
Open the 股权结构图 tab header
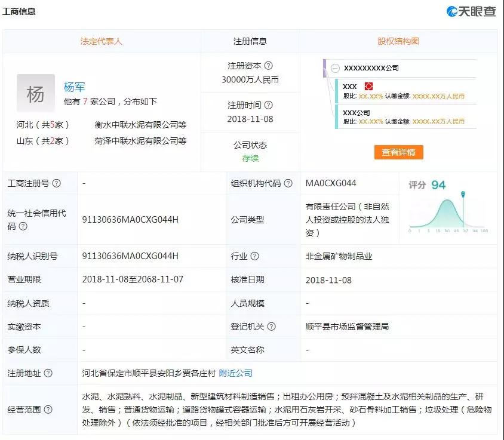[x=398, y=41]
